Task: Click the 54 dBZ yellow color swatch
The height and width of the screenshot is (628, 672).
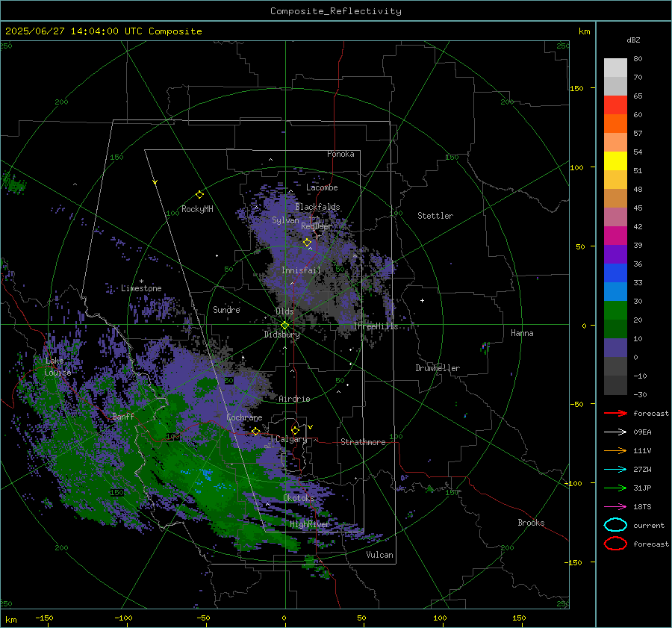Action: (615, 161)
